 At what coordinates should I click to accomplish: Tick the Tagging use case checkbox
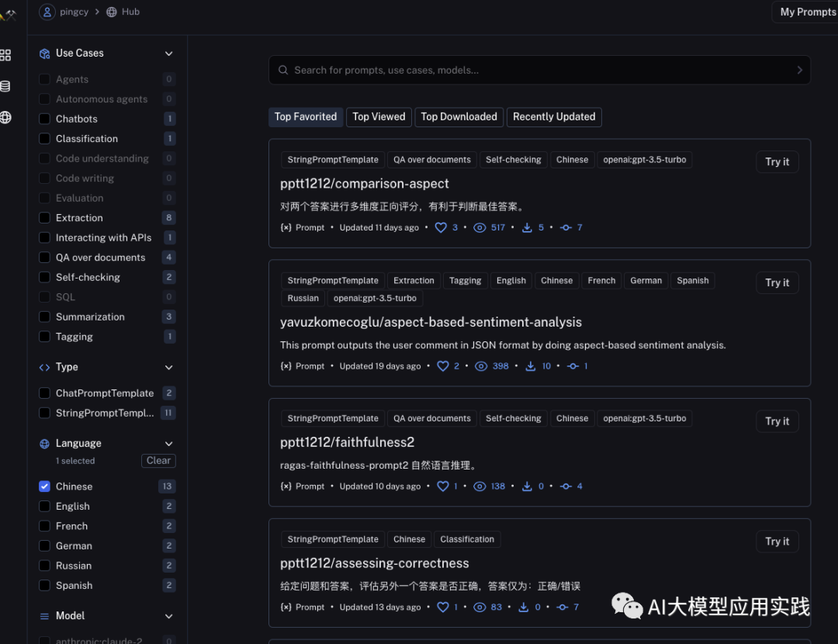[x=45, y=336]
